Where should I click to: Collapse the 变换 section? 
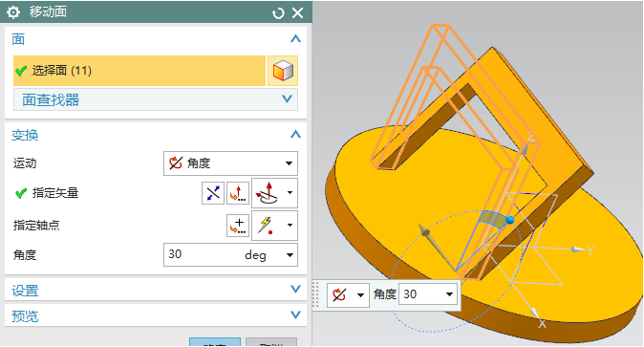point(295,135)
